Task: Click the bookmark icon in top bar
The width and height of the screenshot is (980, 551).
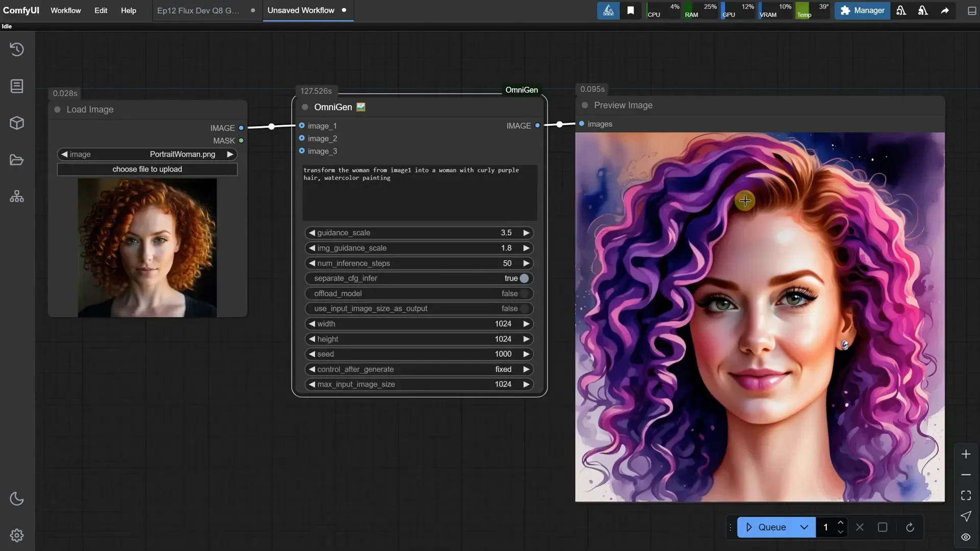Action: tap(630, 10)
